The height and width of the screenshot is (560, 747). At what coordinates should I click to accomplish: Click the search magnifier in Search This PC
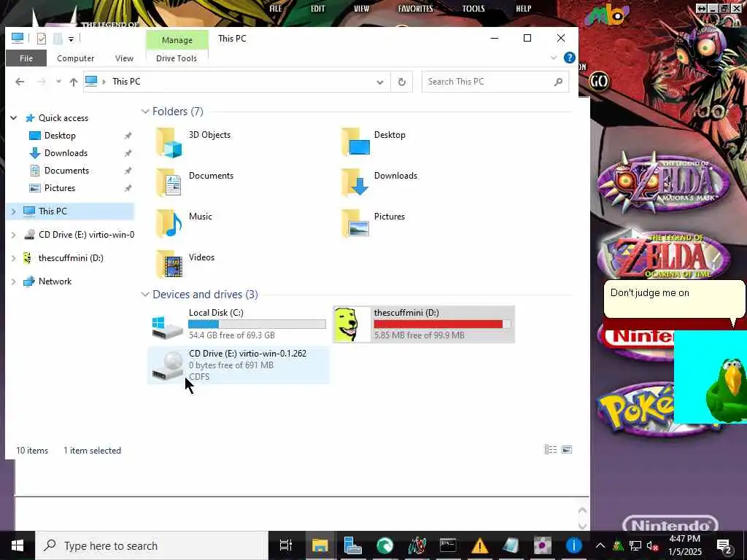coord(558,82)
